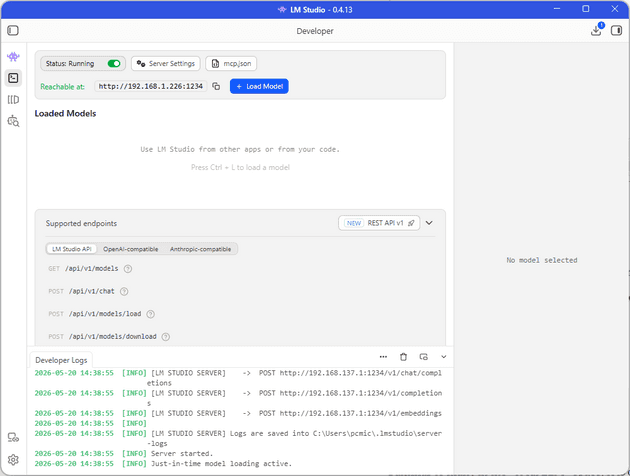The width and height of the screenshot is (630, 476).
Task: Click the help icon beside /api/v1/models/download
Action: pyautogui.click(x=166, y=337)
